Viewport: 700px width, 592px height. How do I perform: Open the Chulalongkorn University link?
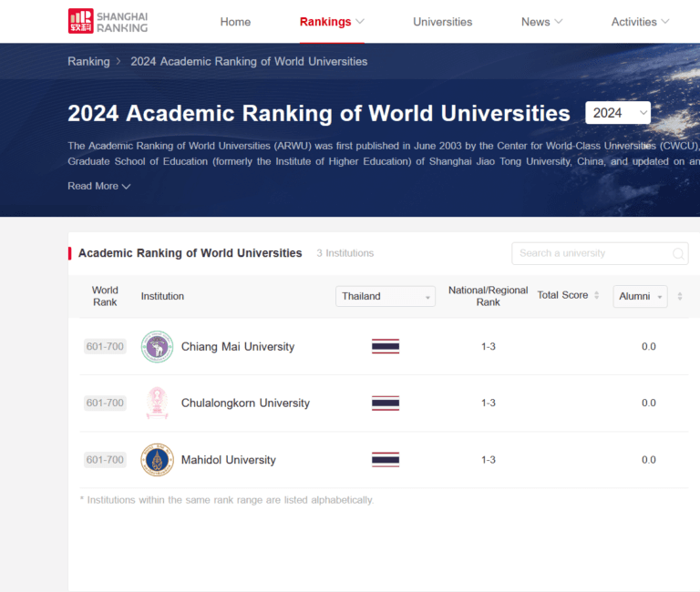click(245, 403)
